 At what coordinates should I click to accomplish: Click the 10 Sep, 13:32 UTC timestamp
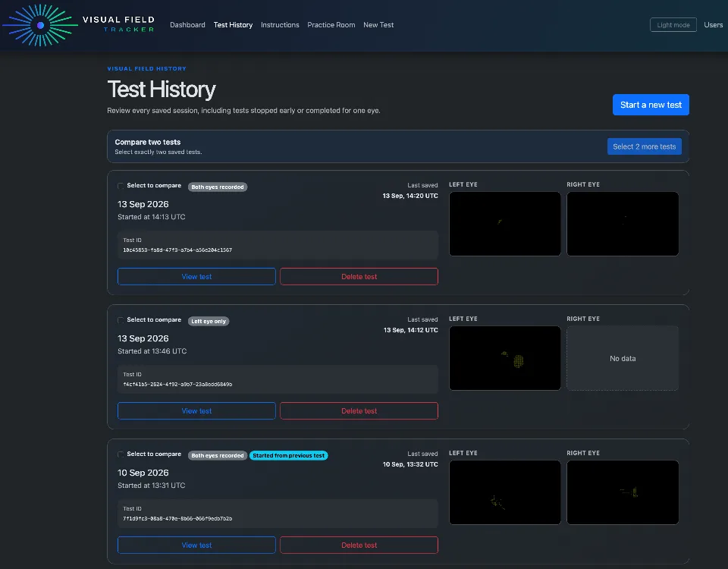pyautogui.click(x=410, y=464)
